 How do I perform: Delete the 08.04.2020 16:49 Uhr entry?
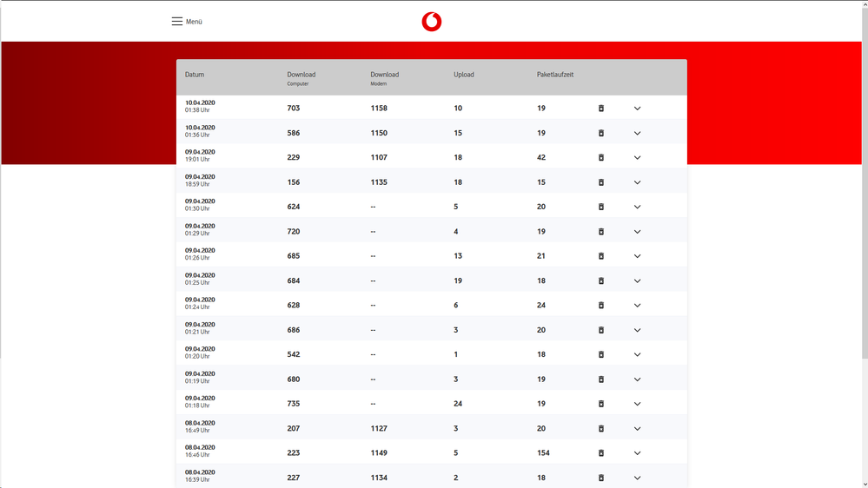click(601, 428)
